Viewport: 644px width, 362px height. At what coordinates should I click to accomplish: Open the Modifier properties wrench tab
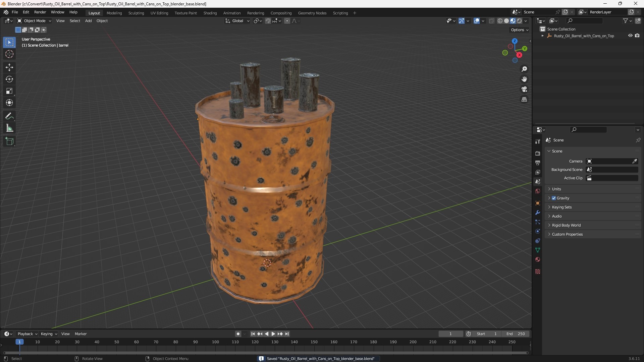click(538, 213)
